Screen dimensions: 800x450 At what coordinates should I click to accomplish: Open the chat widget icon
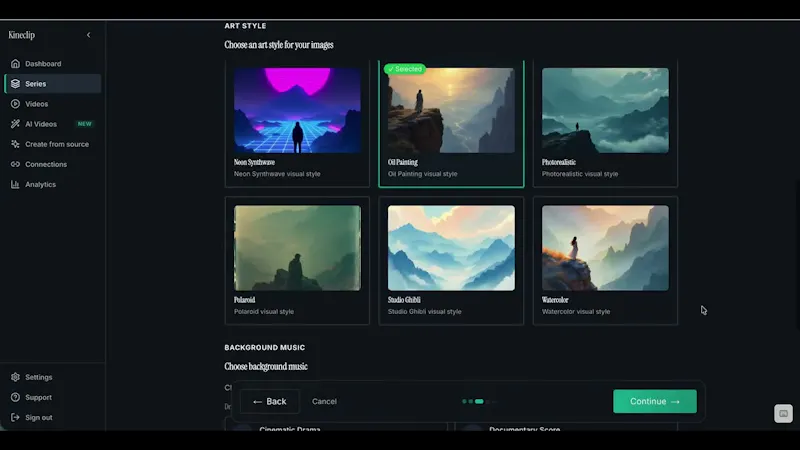(783, 413)
